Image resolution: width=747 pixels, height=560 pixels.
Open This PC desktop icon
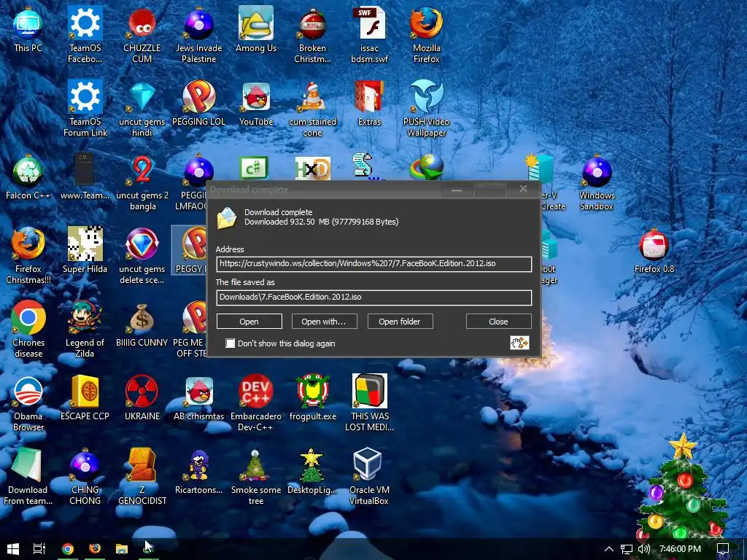[28, 29]
